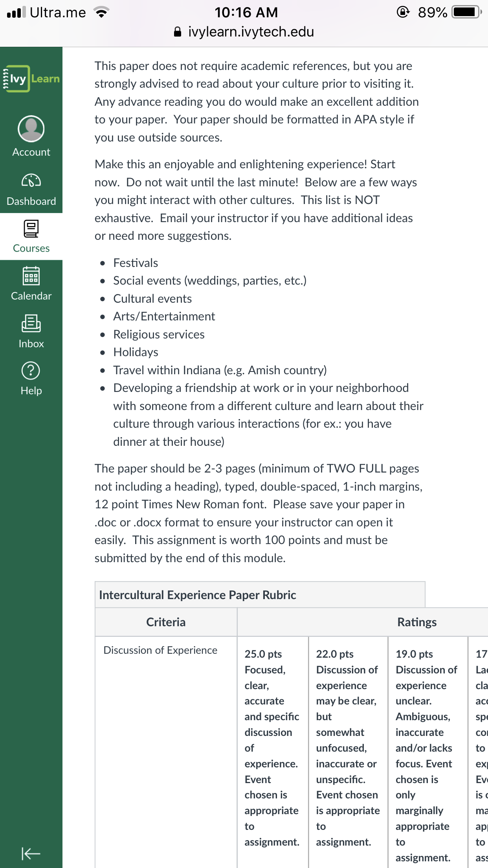Click the Intercultural Experience Paper Rubric title

(x=197, y=595)
